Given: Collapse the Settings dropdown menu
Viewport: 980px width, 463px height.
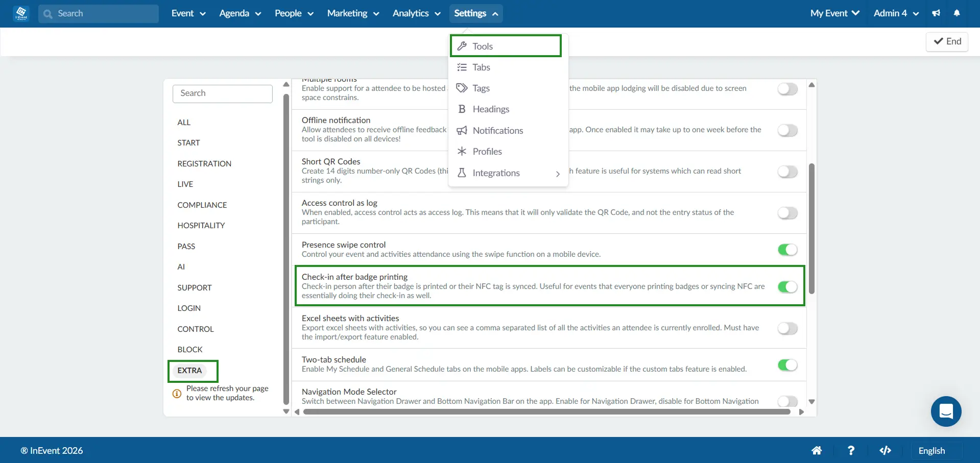Looking at the screenshot, I should pos(476,13).
